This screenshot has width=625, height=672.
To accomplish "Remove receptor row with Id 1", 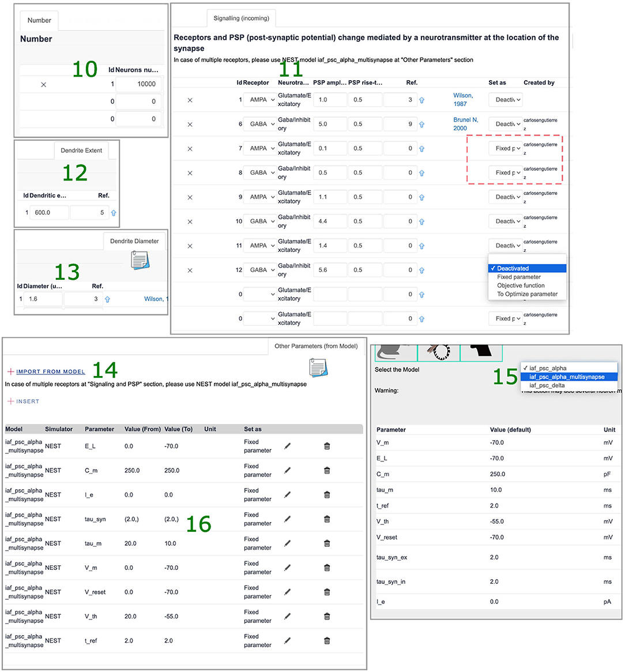I will coord(190,100).
